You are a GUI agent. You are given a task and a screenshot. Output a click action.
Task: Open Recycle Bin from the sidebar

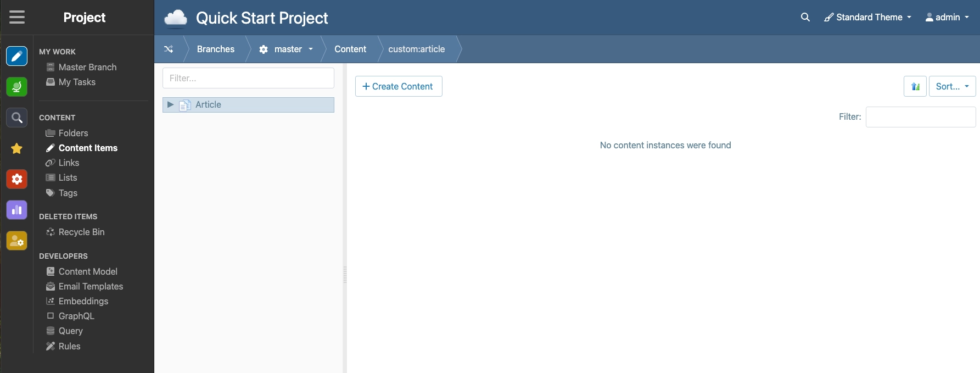coord(81,232)
